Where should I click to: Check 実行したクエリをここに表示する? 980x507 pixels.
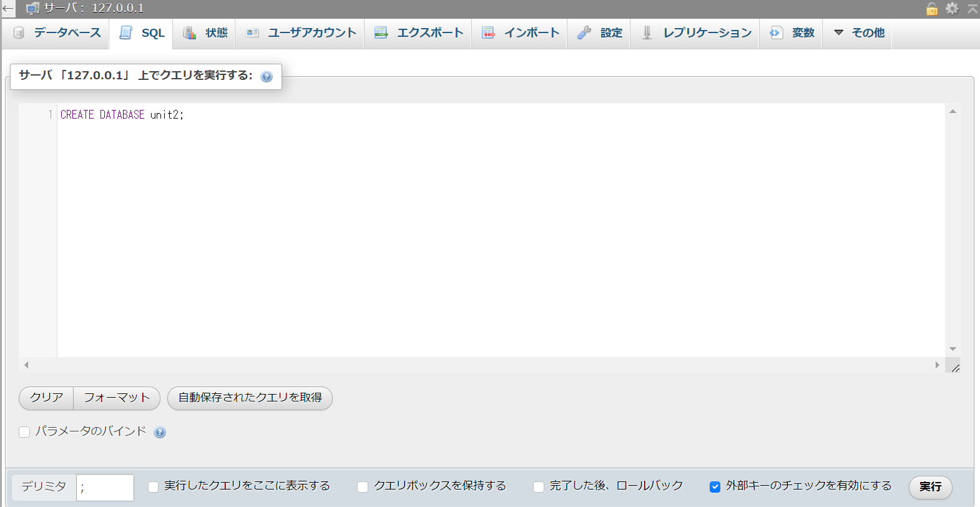click(153, 487)
